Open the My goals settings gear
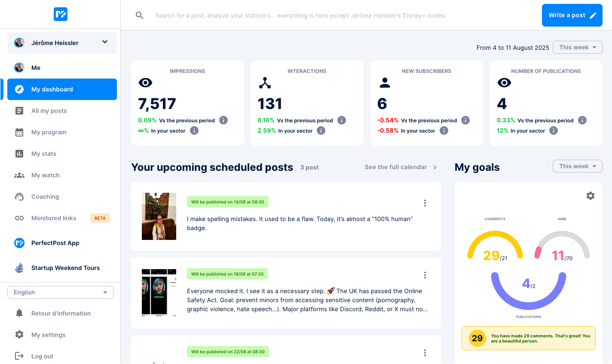The width and height of the screenshot is (612, 364). click(x=591, y=195)
